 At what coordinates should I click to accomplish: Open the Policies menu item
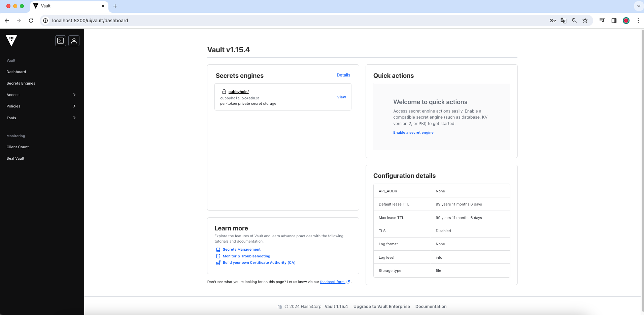pos(13,106)
